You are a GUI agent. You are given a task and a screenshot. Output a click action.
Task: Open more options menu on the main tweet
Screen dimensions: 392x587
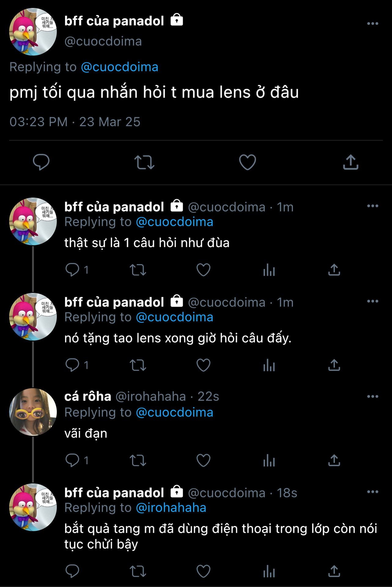(x=372, y=24)
